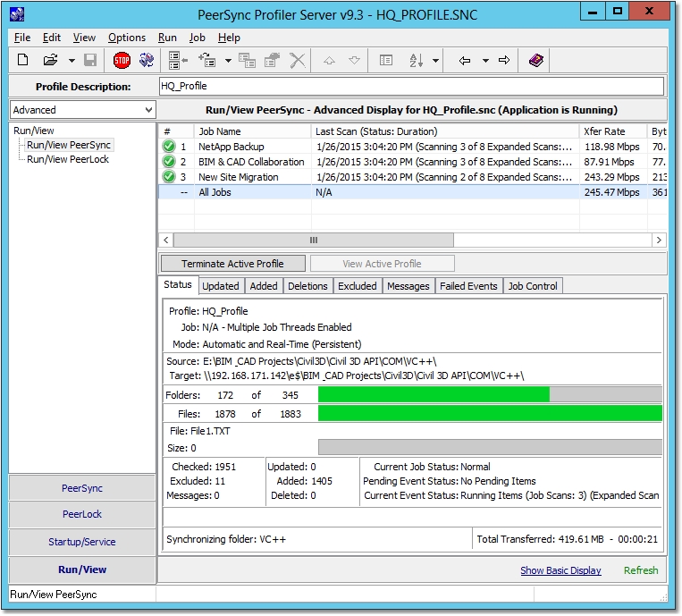Click the Folders progress bar
682x616 pixels.
pyautogui.click(x=490, y=394)
